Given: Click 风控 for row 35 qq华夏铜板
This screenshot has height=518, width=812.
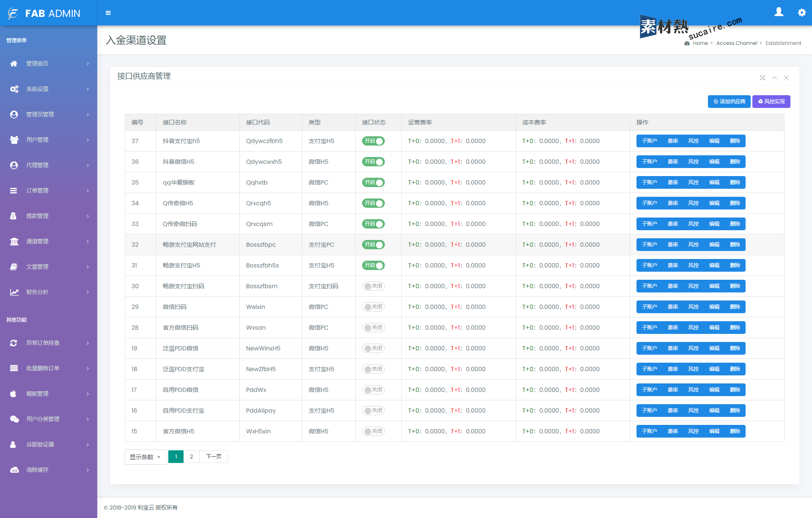Looking at the screenshot, I should [694, 182].
